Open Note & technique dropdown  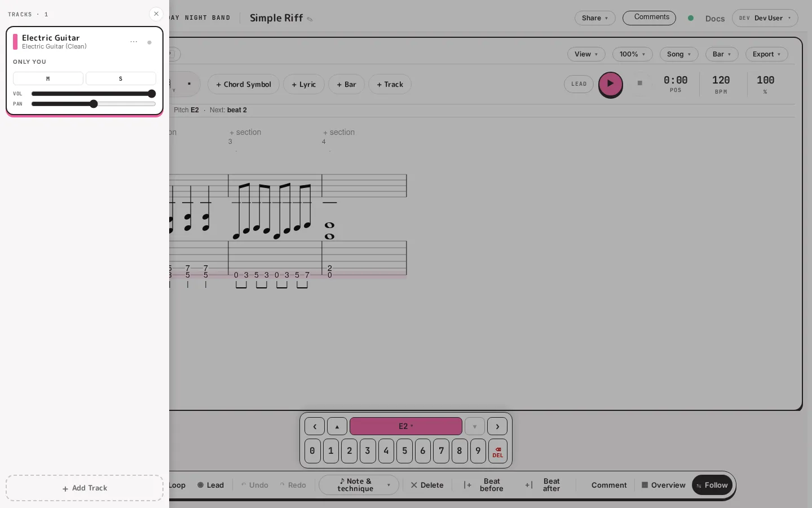point(359,485)
